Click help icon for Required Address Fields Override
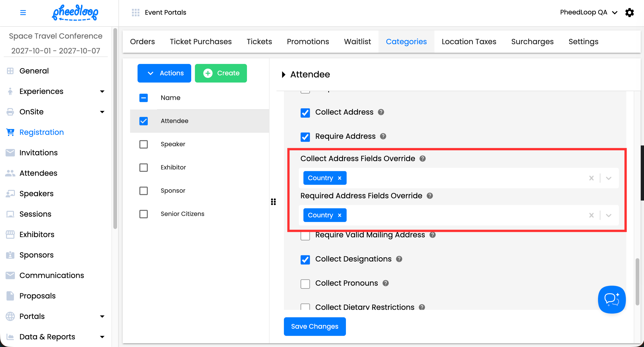The image size is (644, 347). [430, 196]
